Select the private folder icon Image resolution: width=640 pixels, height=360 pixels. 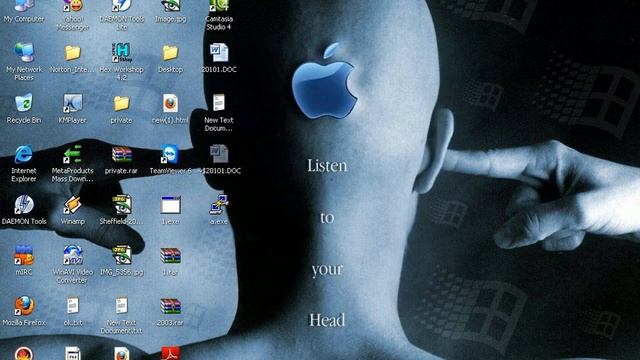click(x=122, y=103)
